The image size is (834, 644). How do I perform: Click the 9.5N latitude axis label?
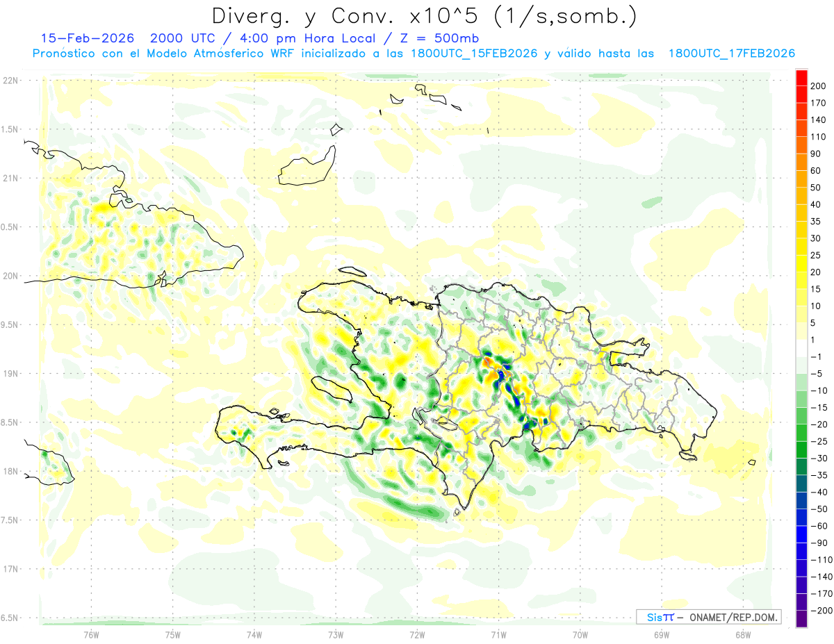tap(10, 324)
